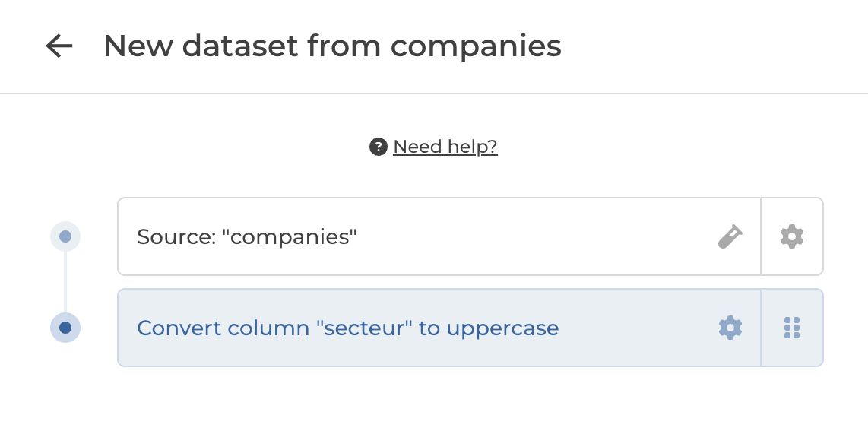Click the question mark help icon

click(x=378, y=147)
